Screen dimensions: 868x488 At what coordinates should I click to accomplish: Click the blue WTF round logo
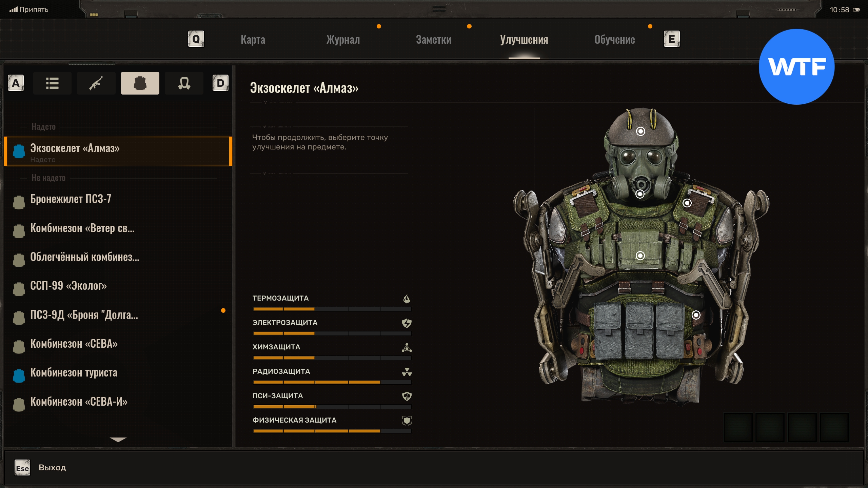point(796,67)
